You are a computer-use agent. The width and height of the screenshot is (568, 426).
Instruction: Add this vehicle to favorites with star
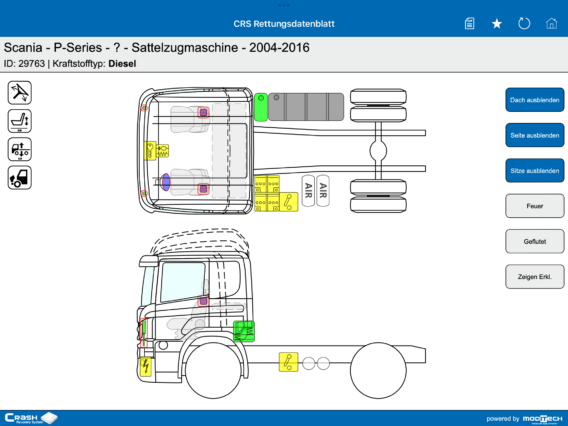pos(497,24)
